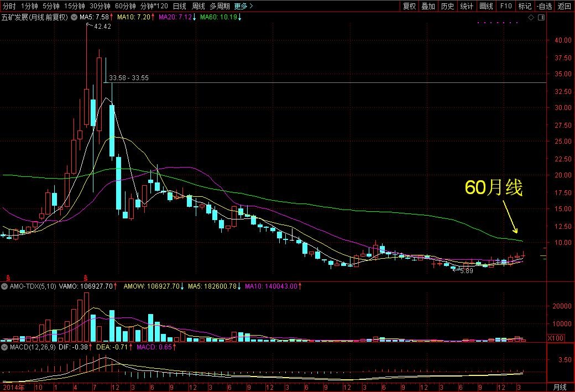The width and height of the screenshot is (575, 392).
Task: Click the 统计 statistics button
Action: 467,6
